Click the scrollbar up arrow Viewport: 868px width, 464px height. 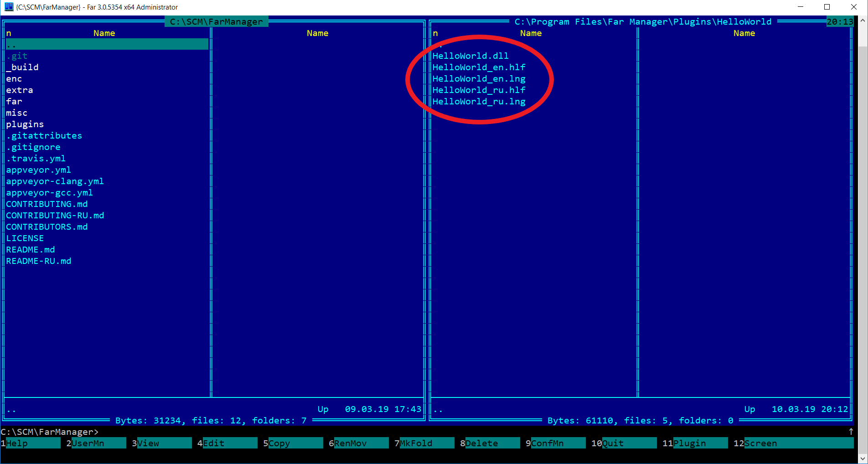(x=863, y=20)
